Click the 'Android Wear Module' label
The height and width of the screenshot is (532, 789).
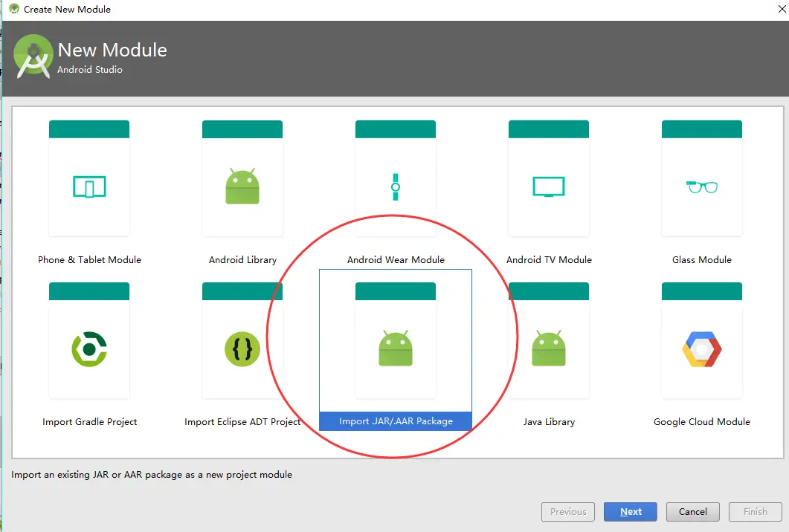[396, 259]
